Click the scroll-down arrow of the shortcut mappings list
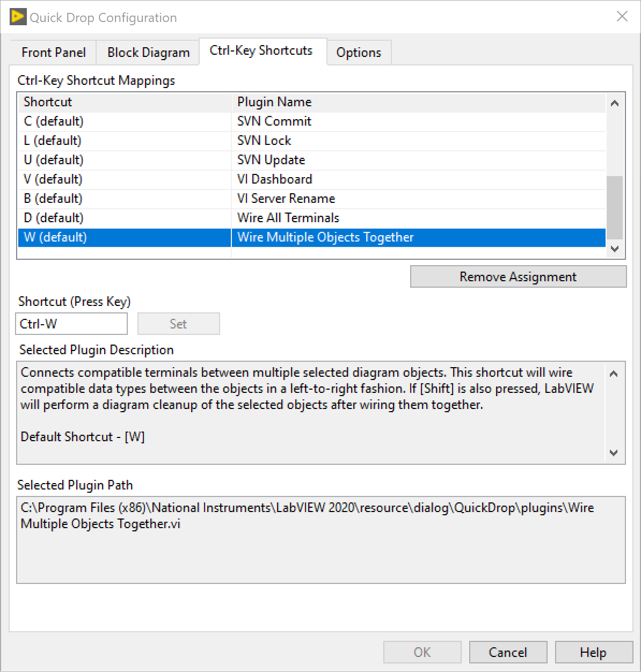The height and width of the screenshot is (672, 641). click(615, 250)
